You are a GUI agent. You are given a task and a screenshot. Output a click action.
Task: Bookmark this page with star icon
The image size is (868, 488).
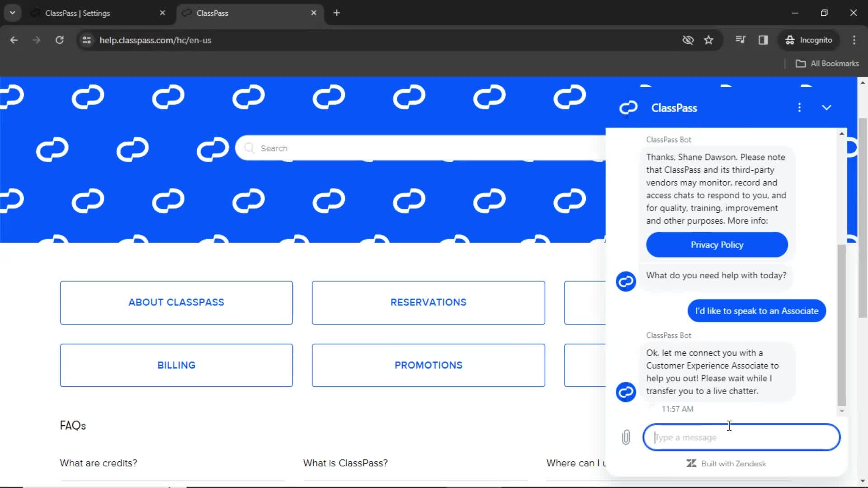coord(708,40)
